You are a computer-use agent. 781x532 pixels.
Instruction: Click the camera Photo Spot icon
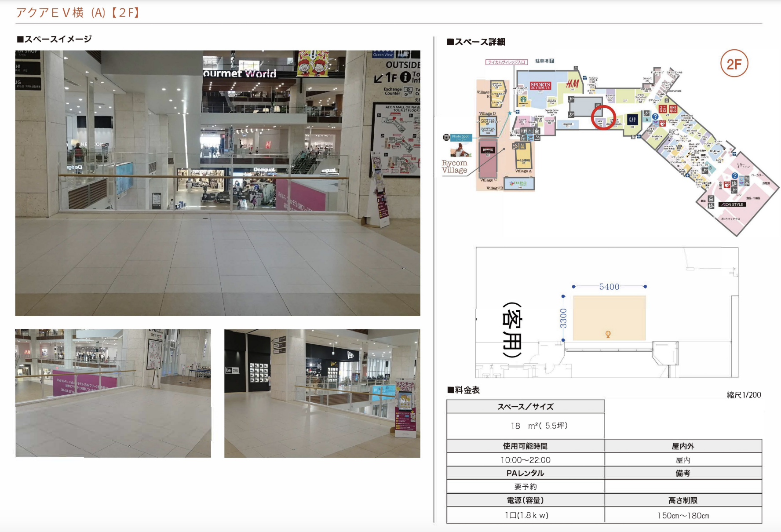[446, 138]
